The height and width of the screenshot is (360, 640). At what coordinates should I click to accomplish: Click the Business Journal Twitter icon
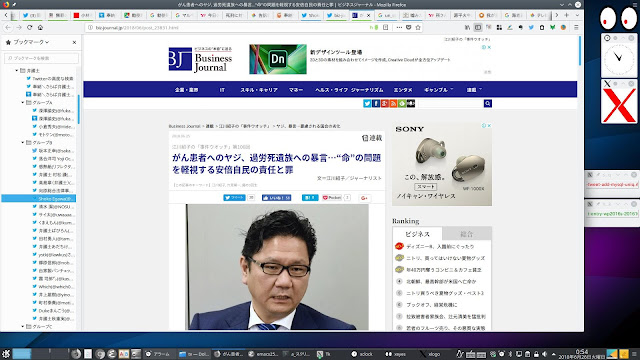367,103
